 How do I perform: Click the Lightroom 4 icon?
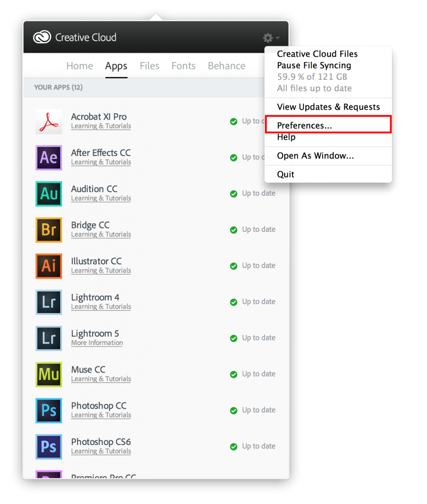click(x=49, y=302)
